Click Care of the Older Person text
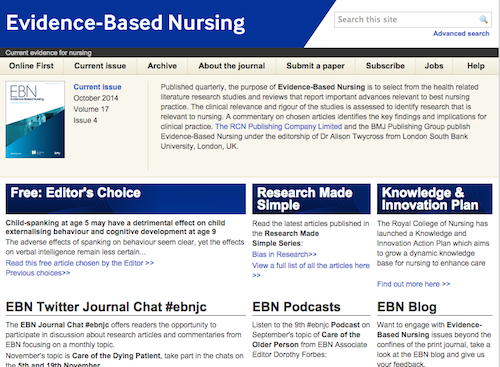Screen dimensions: 500x367 point(306,339)
